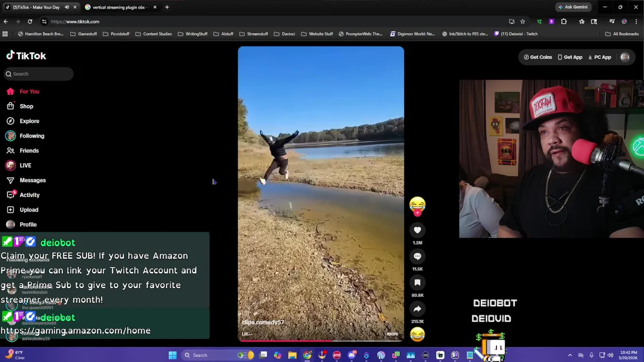The image size is (644, 362).
Task: Open Profile in the sidebar
Action: (x=22, y=224)
